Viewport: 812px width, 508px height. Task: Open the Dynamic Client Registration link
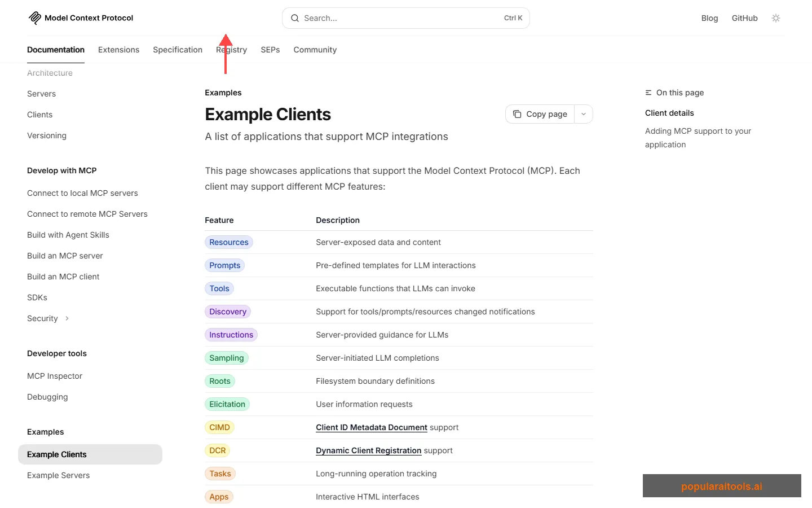368,450
